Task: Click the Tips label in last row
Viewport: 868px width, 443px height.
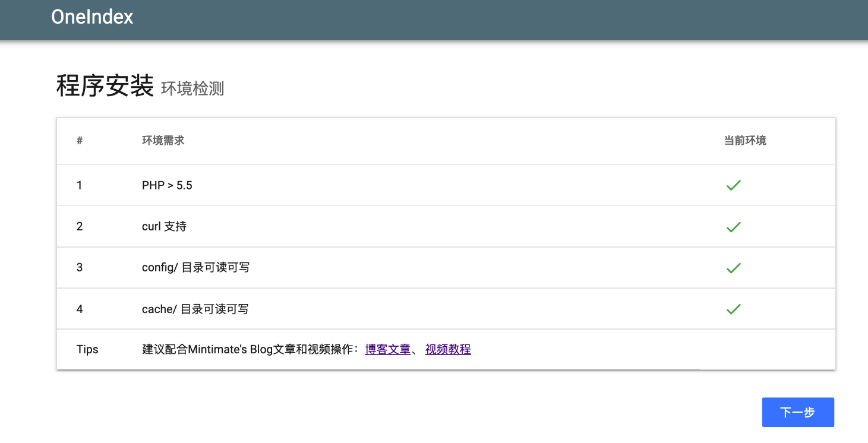Action: tap(87, 349)
